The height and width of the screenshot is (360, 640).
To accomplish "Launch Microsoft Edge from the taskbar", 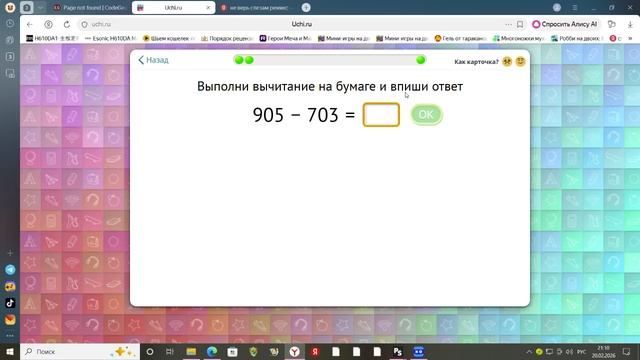I will (212, 351).
